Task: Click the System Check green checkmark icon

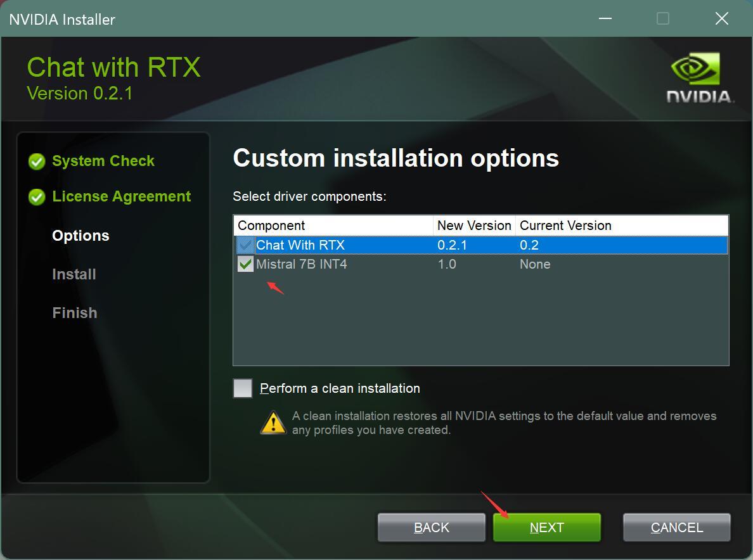Action: (37, 162)
